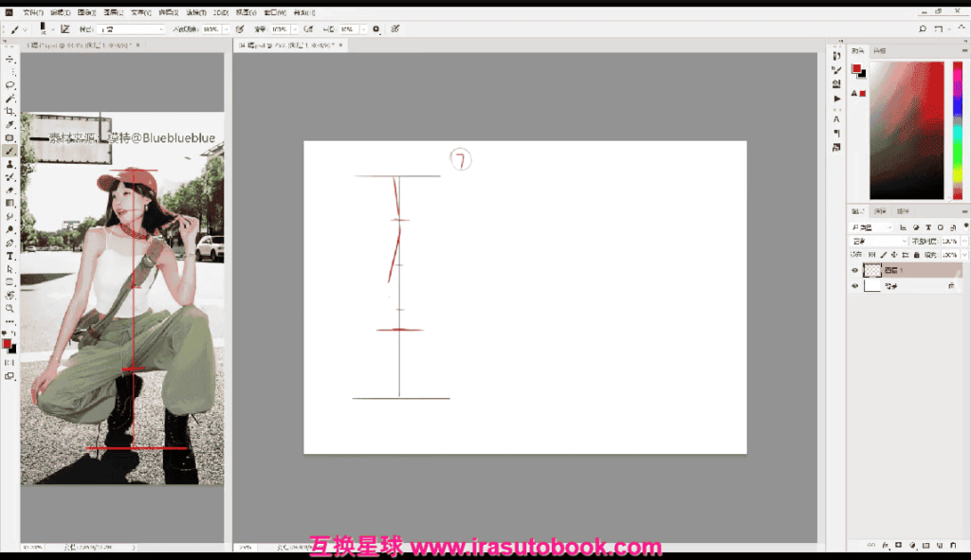971x560 pixels.
Task: Select the Eyedropper tool
Action: coord(9,125)
